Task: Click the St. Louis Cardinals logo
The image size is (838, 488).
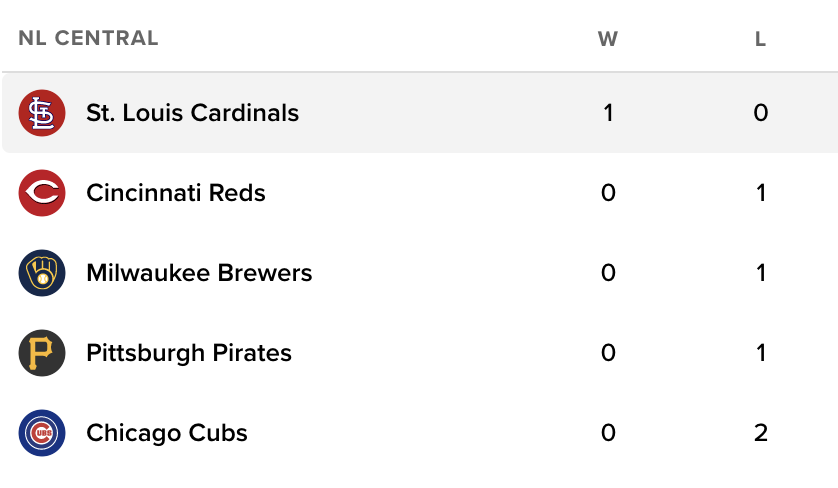Action: coord(42,113)
